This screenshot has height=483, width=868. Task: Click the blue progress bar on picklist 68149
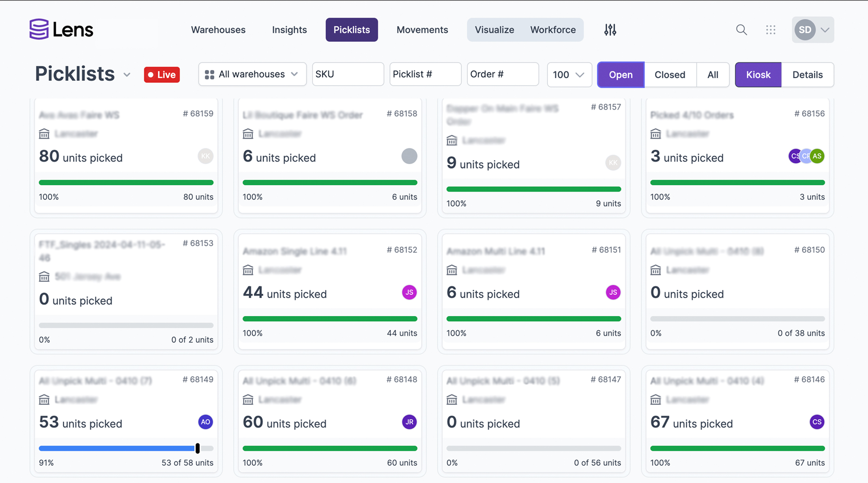[118, 448]
